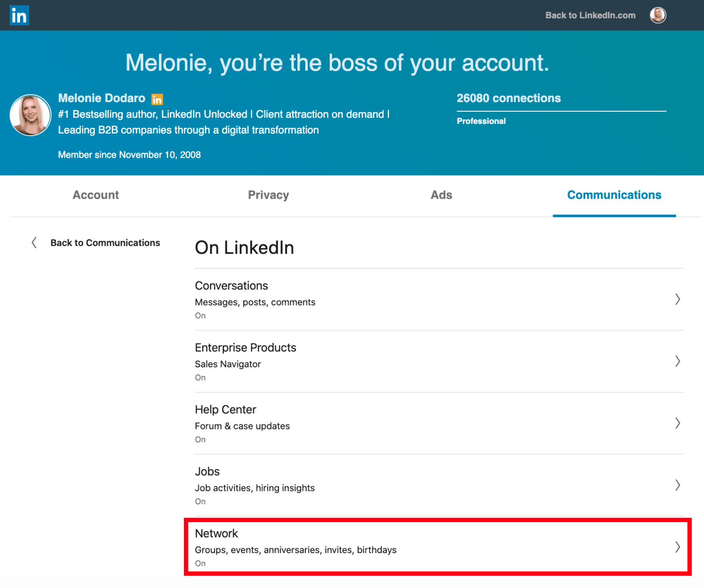Image resolution: width=704 pixels, height=588 pixels.
Task: Open your profile avatar in the top right
Action: click(x=658, y=15)
